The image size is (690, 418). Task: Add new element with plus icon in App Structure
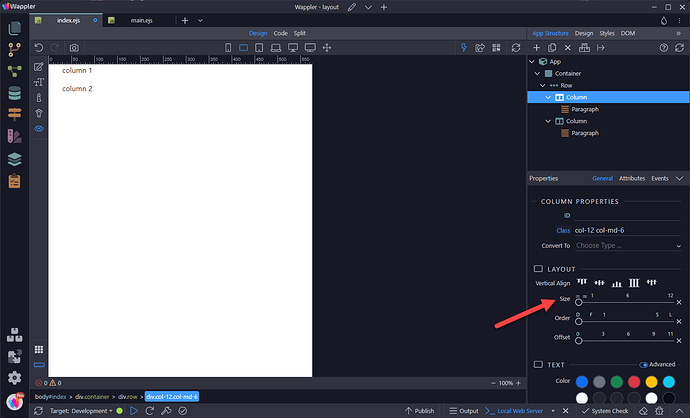pyautogui.click(x=536, y=48)
